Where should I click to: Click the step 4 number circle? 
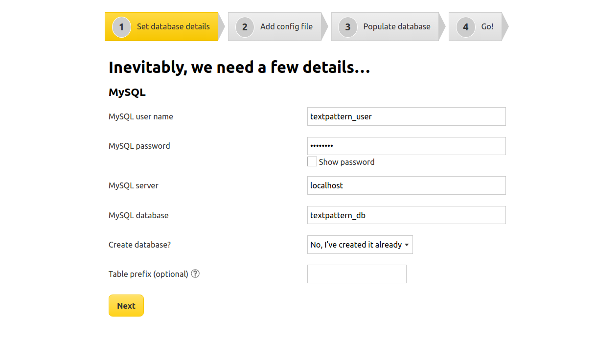pos(466,27)
